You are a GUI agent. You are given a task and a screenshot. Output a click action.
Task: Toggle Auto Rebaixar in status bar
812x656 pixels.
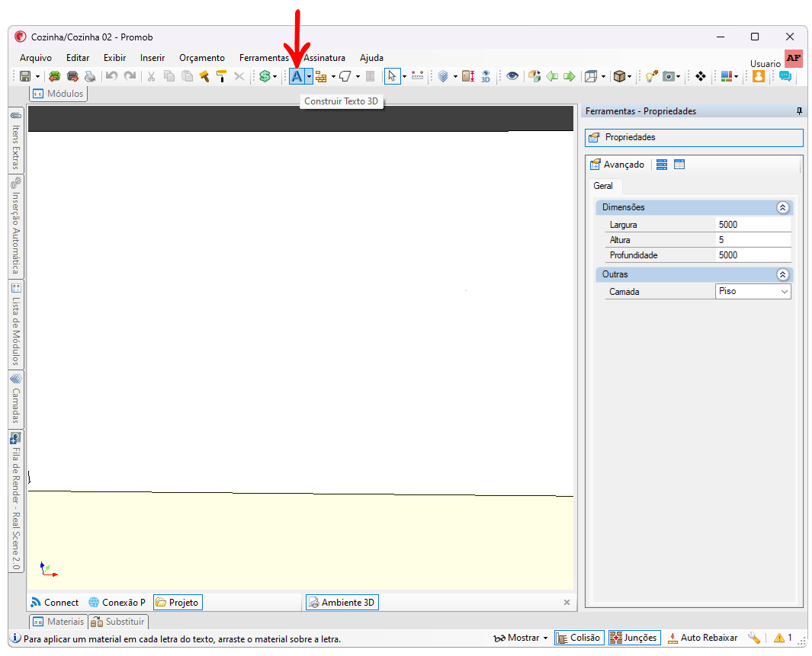(x=703, y=638)
